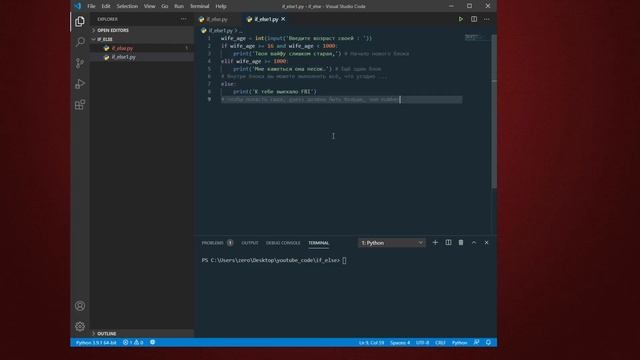Click the Python interpreter version in status bar
The height and width of the screenshot is (360, 640).
point(96,342)
